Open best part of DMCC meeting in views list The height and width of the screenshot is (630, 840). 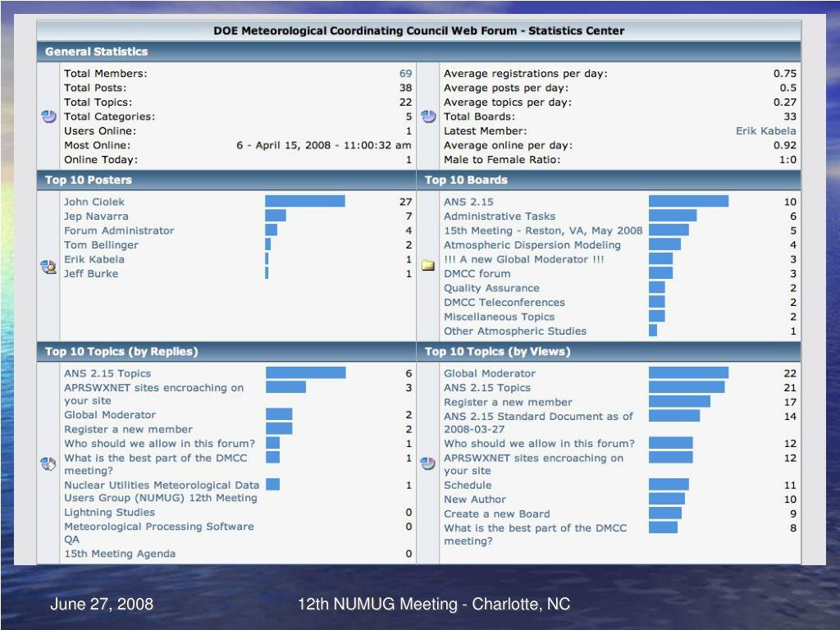(x=535, y=534)
